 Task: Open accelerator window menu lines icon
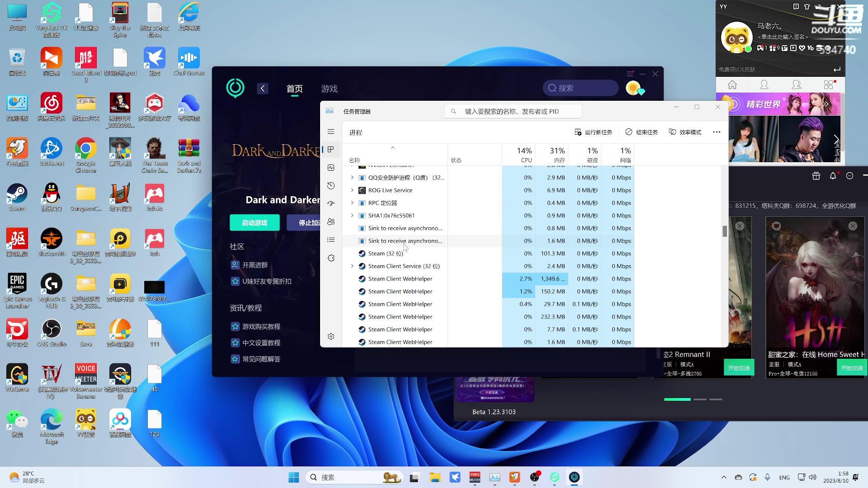click(x=630, y=74)
